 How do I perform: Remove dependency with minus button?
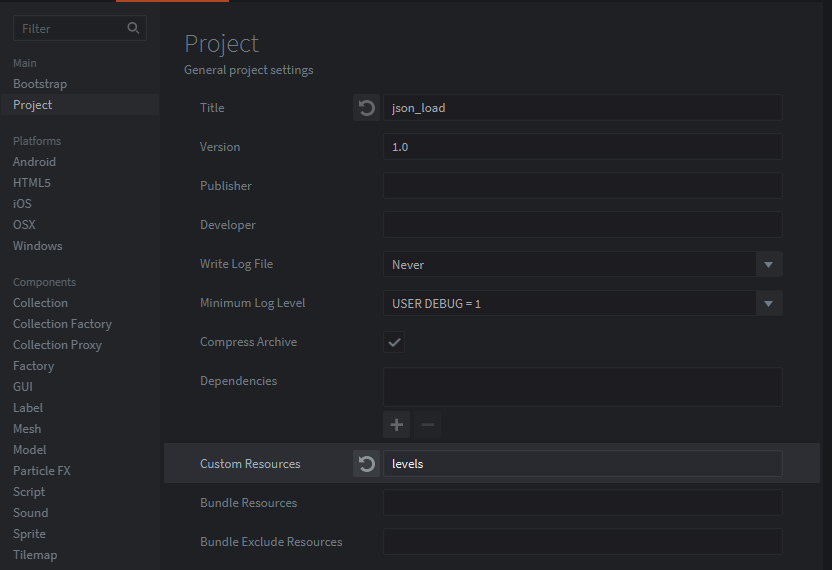coord(427,425)
